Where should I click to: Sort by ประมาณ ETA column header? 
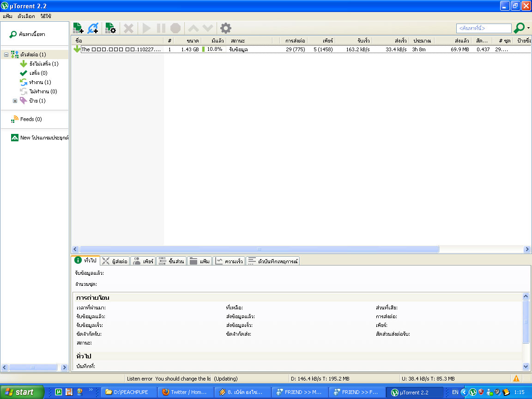(422, 40)
